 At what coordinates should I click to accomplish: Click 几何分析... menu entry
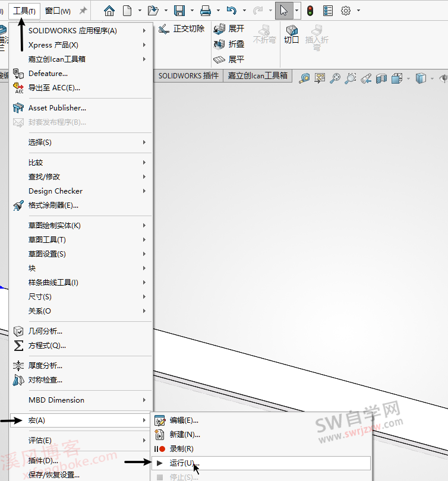tap(81, 331)
